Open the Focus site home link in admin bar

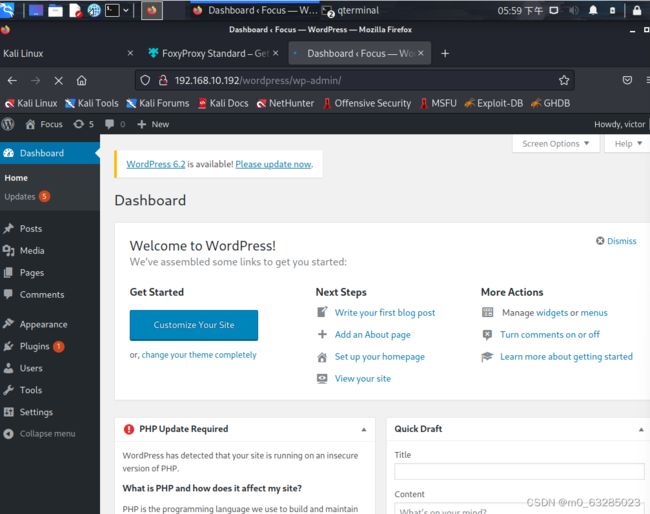[44, 124]
